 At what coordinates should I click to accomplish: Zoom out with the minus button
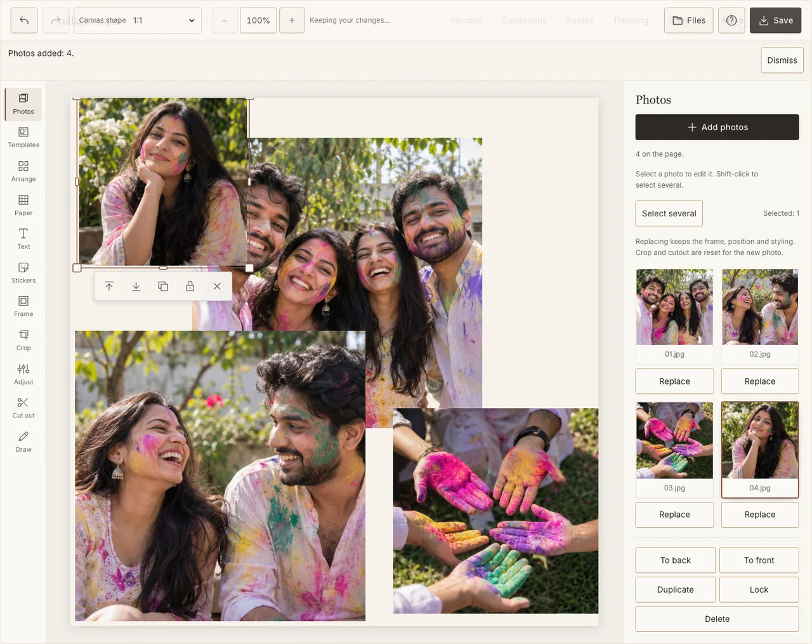225,20
